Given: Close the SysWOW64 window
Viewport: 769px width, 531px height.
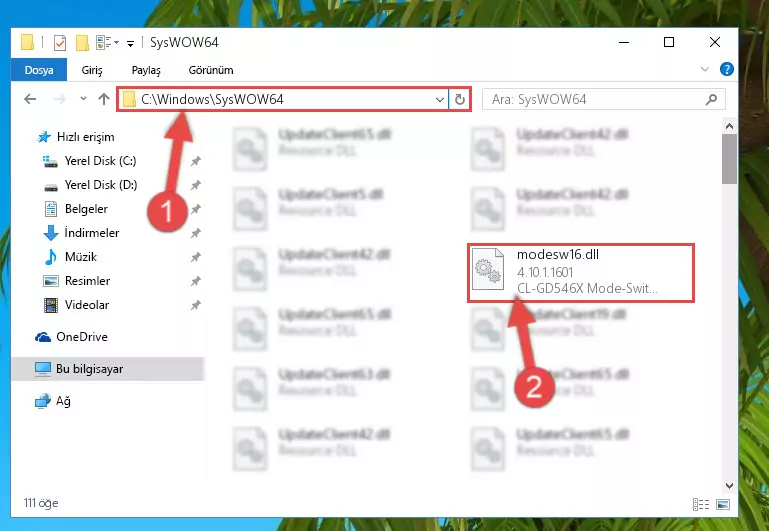Looking at the screenshot, I should 715,42.
